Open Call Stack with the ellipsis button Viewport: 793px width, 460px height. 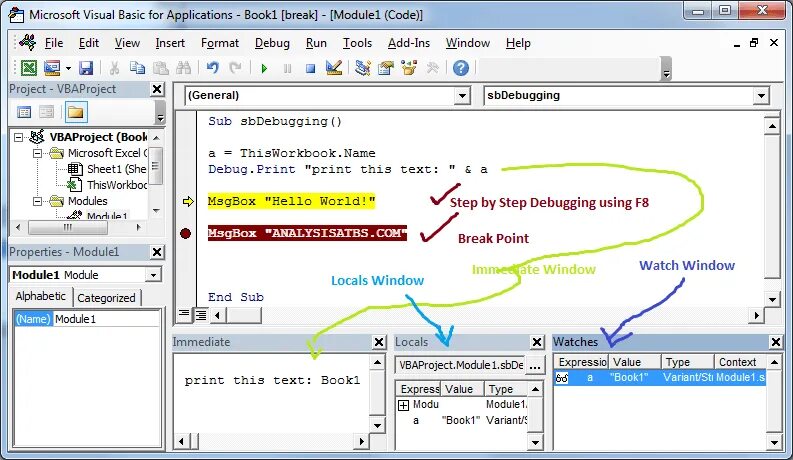(535, 365)
